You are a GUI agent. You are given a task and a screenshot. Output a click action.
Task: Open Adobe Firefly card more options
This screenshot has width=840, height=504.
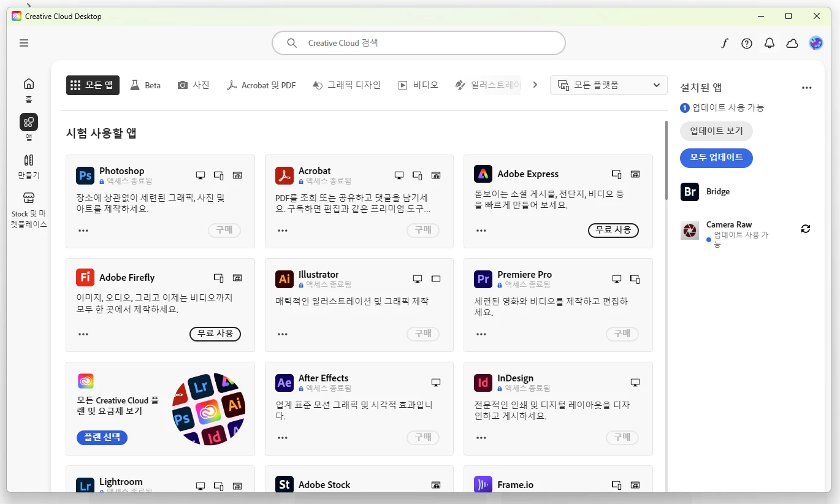(83, 334)
